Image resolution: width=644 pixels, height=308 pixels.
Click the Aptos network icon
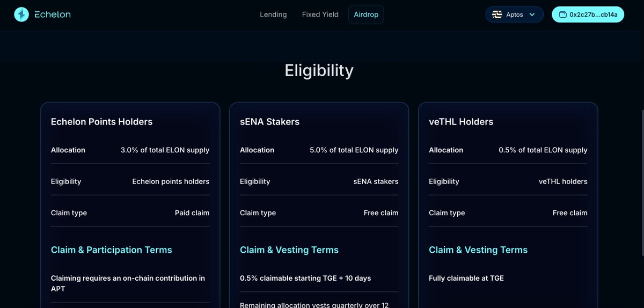coord(497,14)
